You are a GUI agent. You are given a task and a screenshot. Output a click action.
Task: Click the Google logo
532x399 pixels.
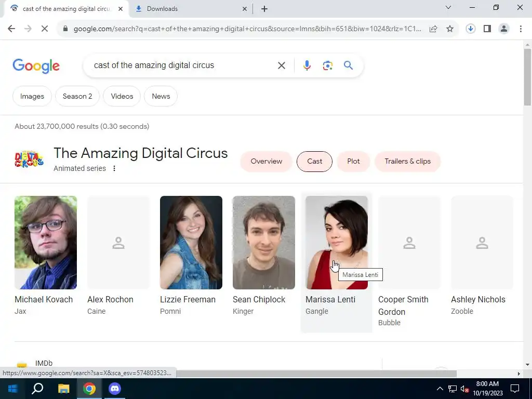click(x=36, y=66)
